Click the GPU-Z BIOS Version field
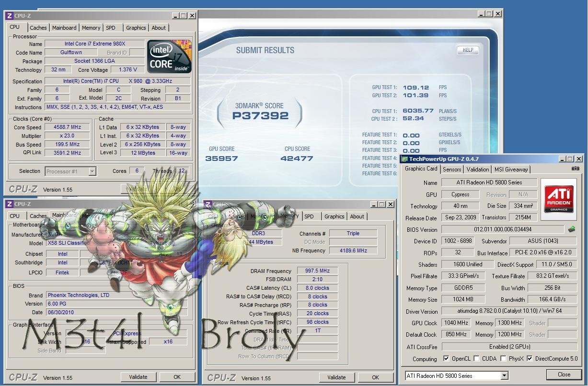This screenshot has width=588, height=386. (x=503, y=229)
